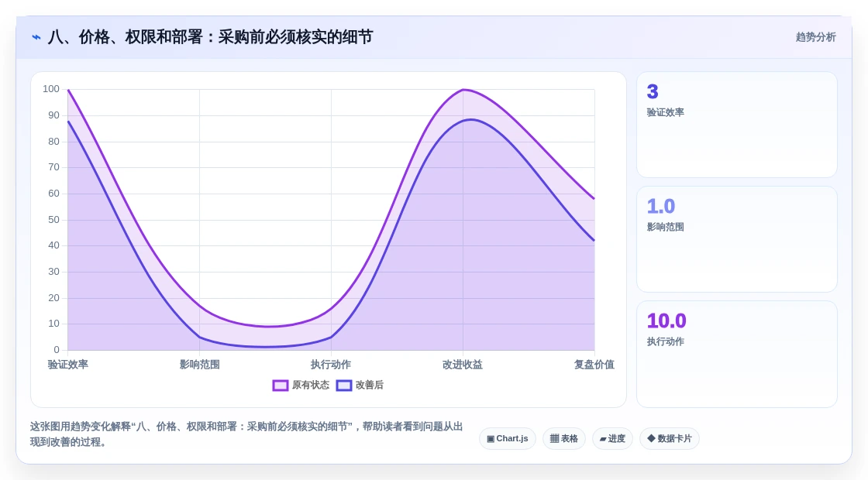
Task: Click the 50 y-axis tick label
Action: coord(53,220)
